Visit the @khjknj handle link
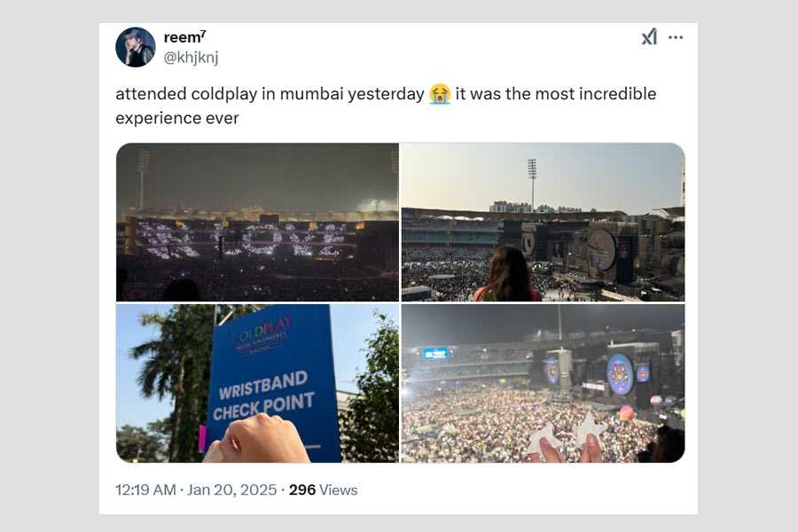This screenshot has width=798, height=532. coord(191,57)
